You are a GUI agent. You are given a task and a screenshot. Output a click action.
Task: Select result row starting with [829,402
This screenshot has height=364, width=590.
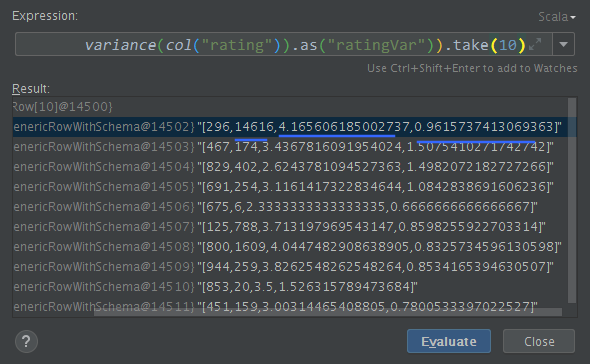[290, 167]
